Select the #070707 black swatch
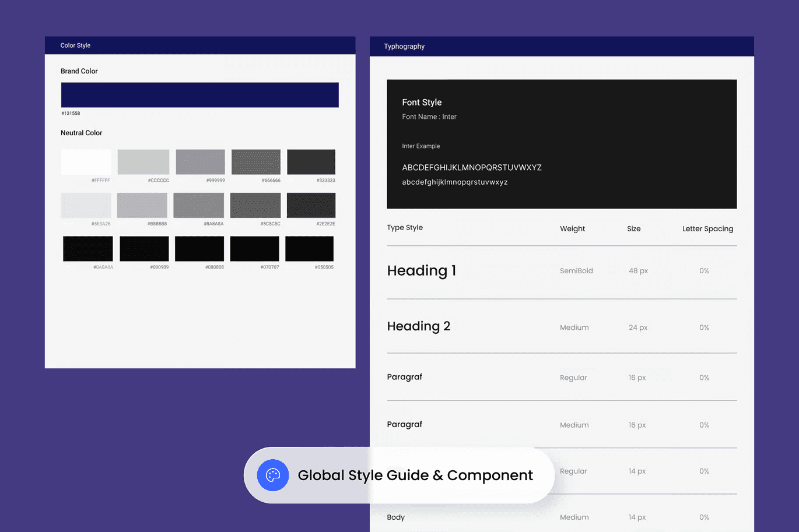 (255, 249)
